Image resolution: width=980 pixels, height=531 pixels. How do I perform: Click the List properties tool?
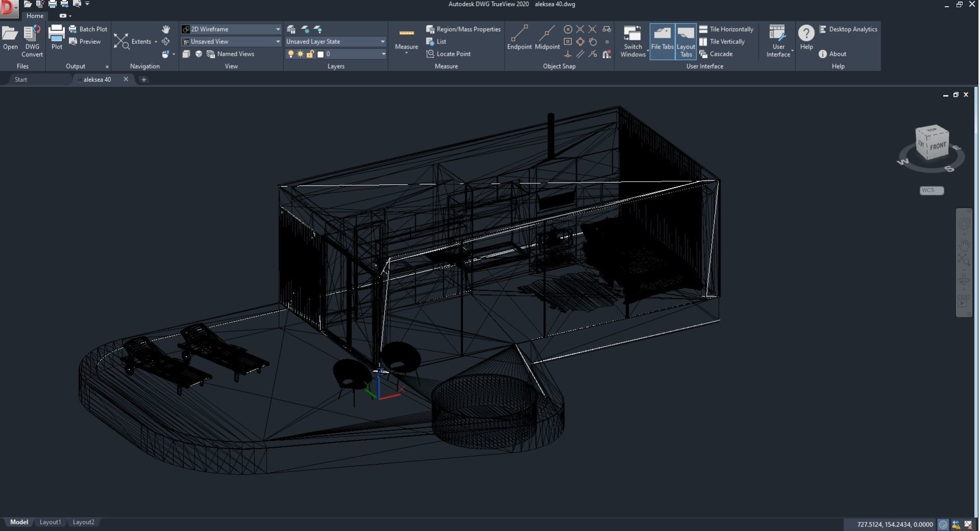(x=436, y=41)
